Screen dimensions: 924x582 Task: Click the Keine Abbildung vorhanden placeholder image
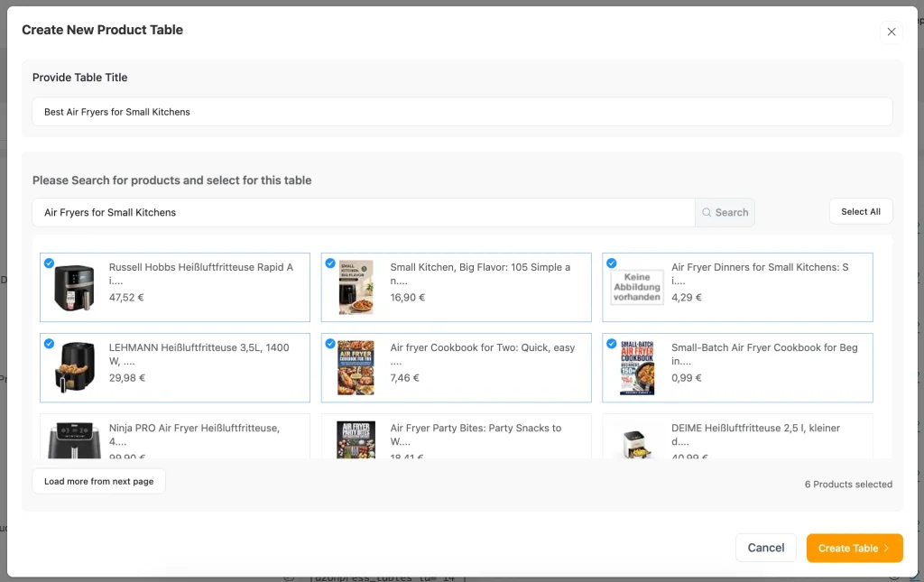tap(637, 288)
